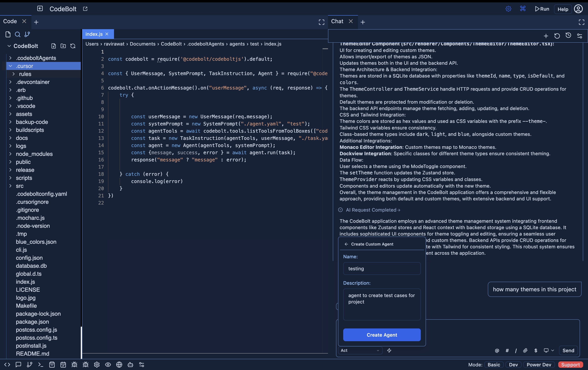Click the lightning bolt icon beside Act
This screenshot has height=370, width=588.
(389, 350)
